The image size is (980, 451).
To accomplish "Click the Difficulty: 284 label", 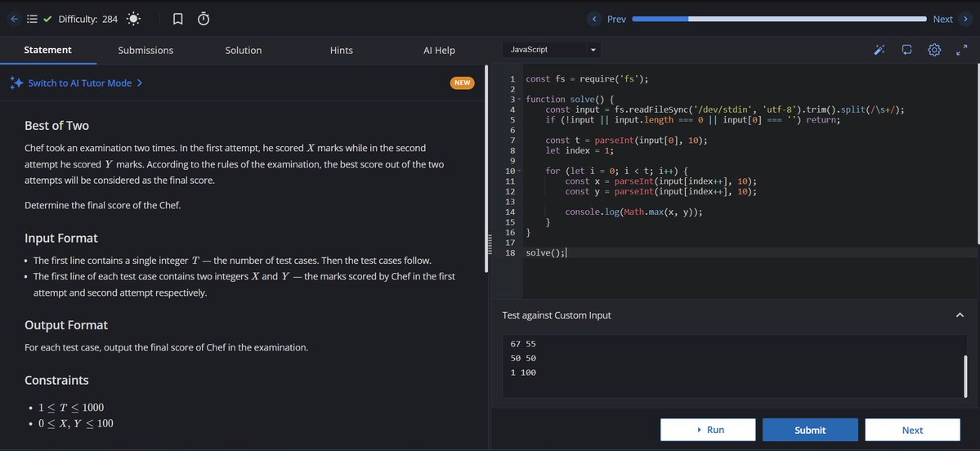I will 87,20.
